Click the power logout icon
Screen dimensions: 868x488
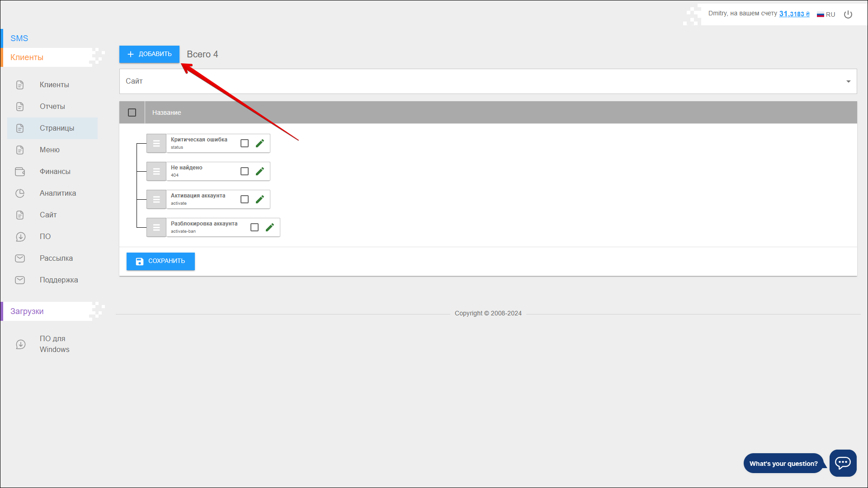848,14
